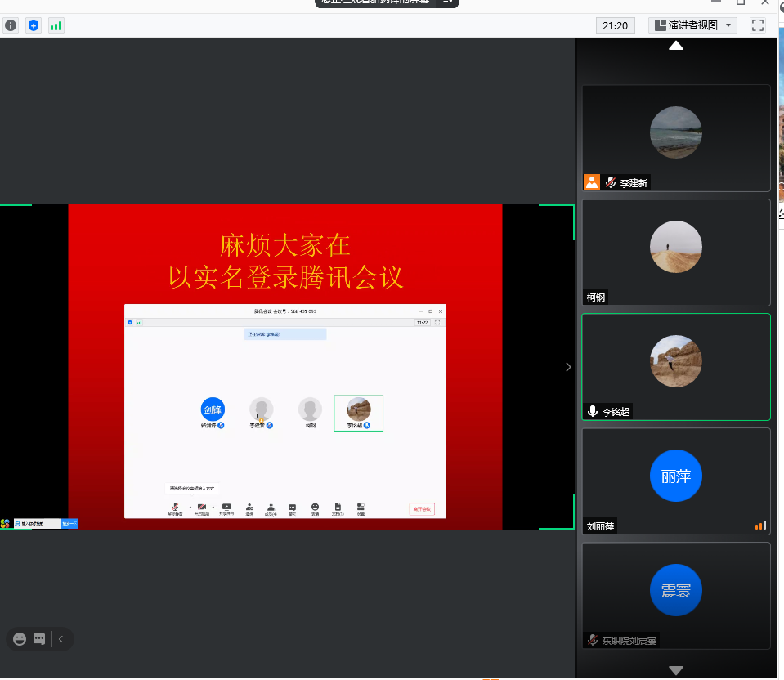Select 刘丽萍's tile with the 丽萍 avatar
The image size is (784, 680).
click(x=676, y=481)
